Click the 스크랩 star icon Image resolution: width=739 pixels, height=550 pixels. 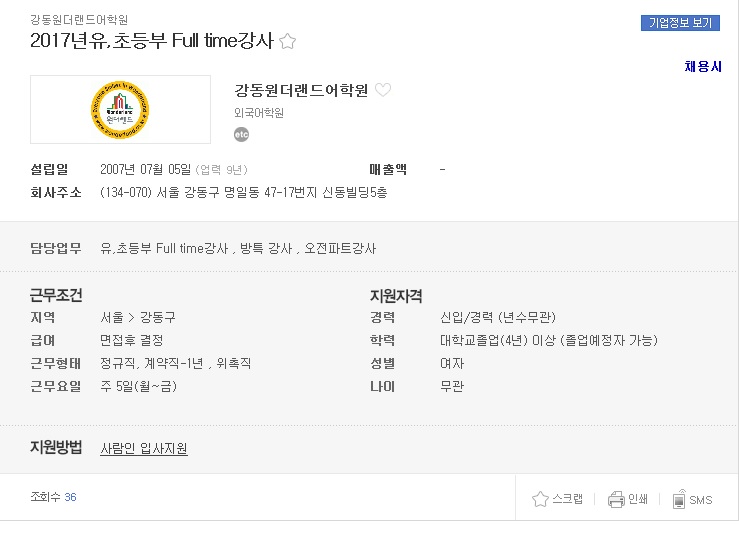[540, 499]
